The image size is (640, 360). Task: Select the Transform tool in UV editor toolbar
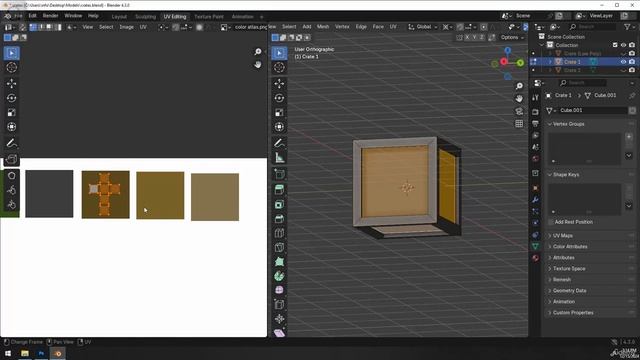tap(11, 127)
